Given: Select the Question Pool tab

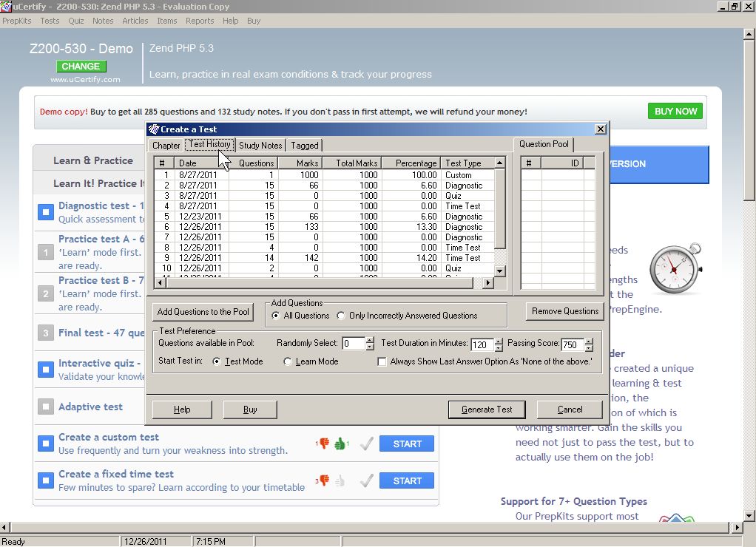Looking at the screenshot, I should [x=544, y=144].
